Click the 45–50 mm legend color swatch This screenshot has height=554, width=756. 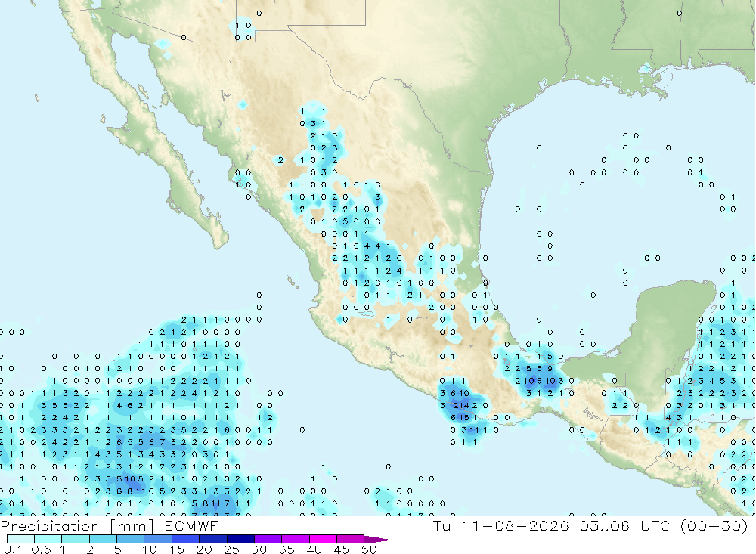[351, 539]
